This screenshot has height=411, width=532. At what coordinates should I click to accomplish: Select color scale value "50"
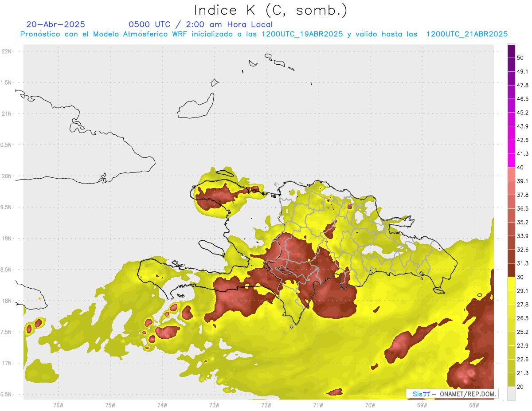(520, 58)
